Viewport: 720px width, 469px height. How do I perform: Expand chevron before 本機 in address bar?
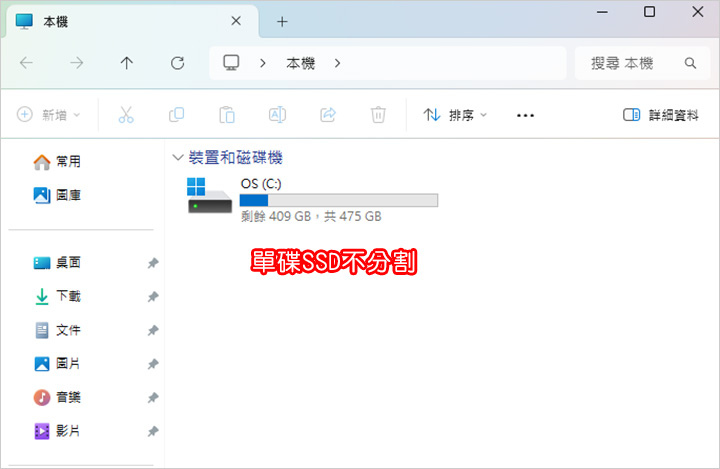(x=263, y=63)
